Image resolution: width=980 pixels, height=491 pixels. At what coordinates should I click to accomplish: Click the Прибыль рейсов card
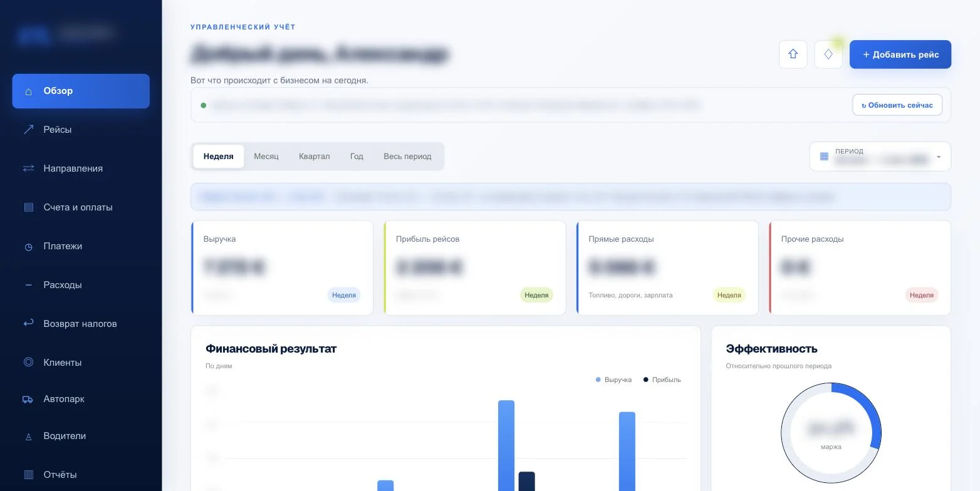click(x=474, y=268)
